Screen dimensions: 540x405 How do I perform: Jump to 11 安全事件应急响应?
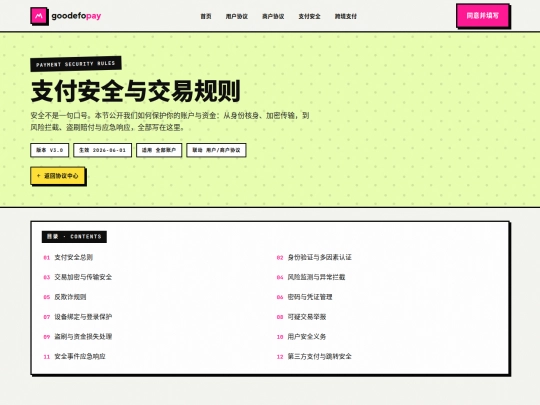tap(74, 356)
